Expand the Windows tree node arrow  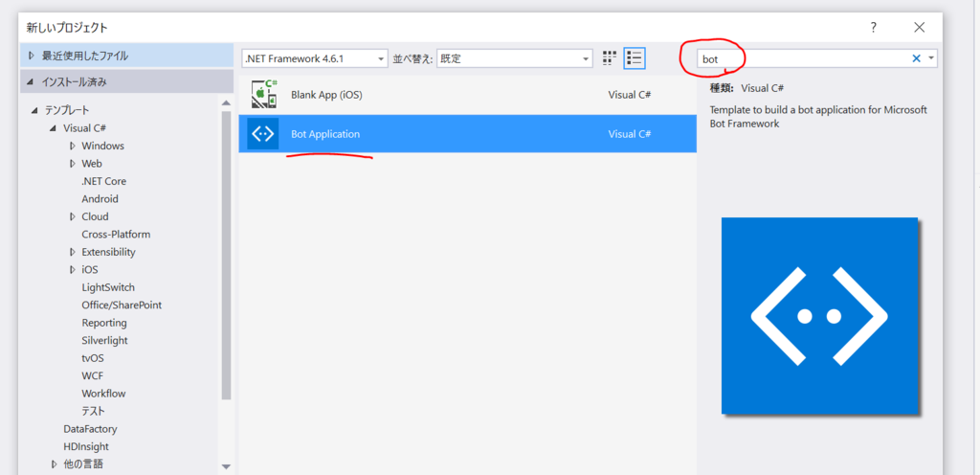pyautogui.click(x=73, y=146)
